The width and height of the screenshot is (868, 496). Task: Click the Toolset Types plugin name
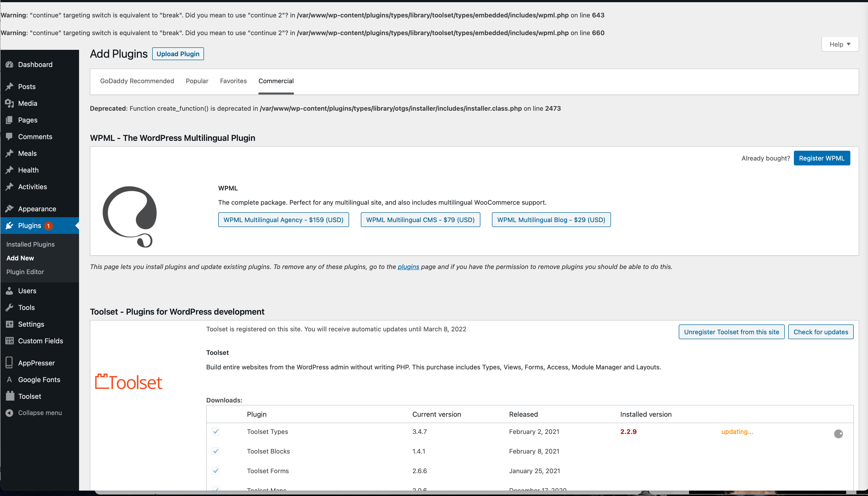point(267,432)
